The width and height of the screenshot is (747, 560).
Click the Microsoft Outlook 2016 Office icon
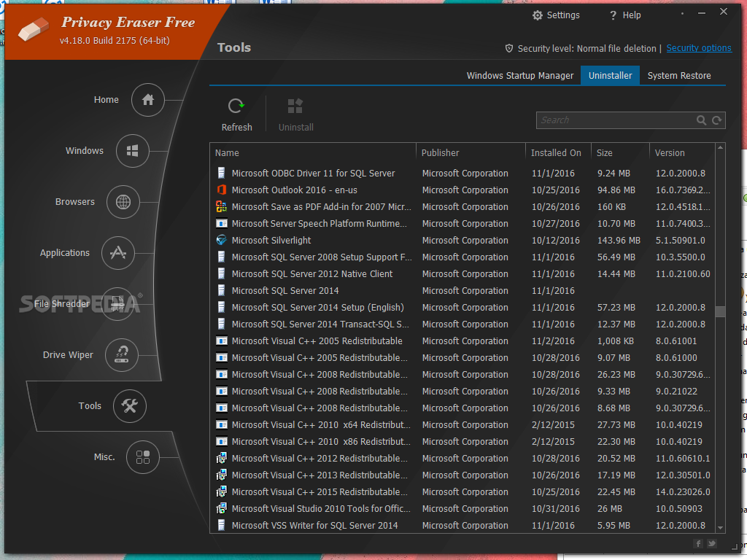(222, 190)
